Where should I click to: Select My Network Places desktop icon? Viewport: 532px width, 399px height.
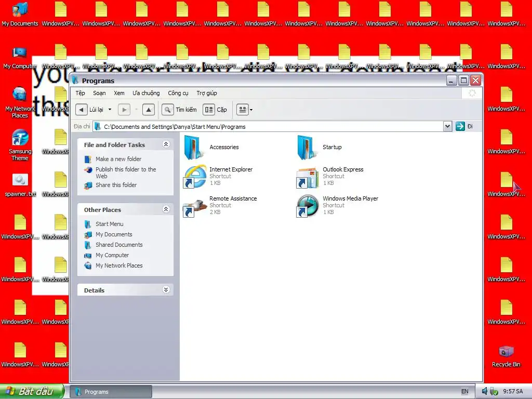(20, 102)
